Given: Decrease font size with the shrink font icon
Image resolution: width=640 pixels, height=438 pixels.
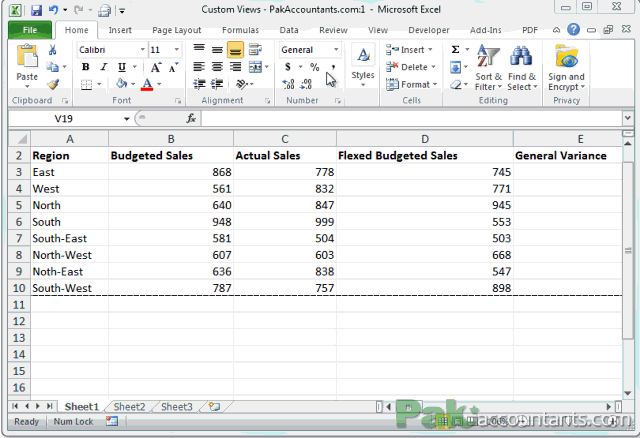Looking at the screenshot, I should 174,67.
